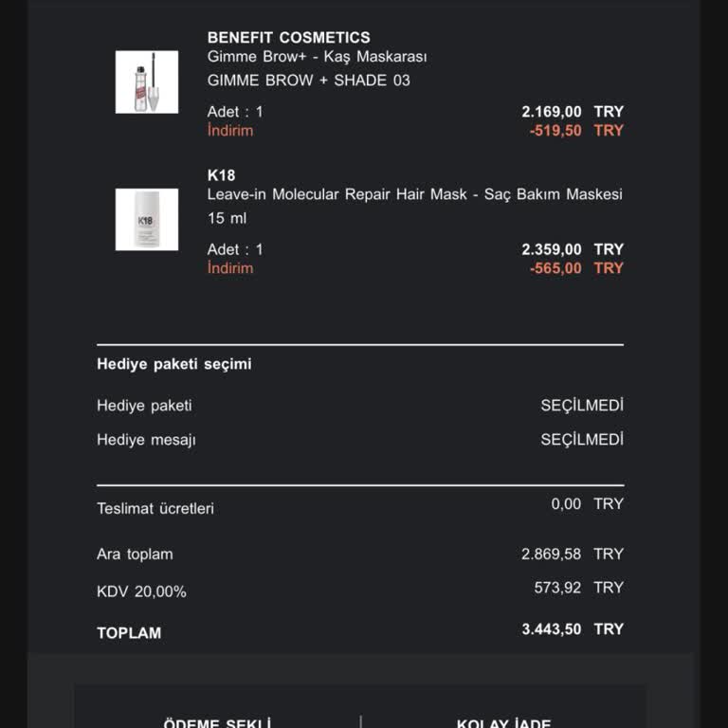Click the 2.359,00 TRY price

coord(572,249)
